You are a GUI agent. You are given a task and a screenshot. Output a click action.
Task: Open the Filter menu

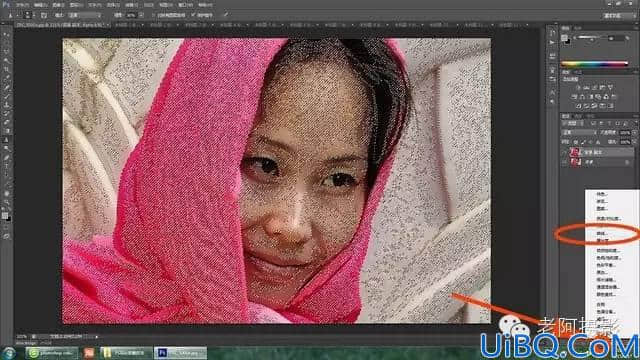[131, 5]
